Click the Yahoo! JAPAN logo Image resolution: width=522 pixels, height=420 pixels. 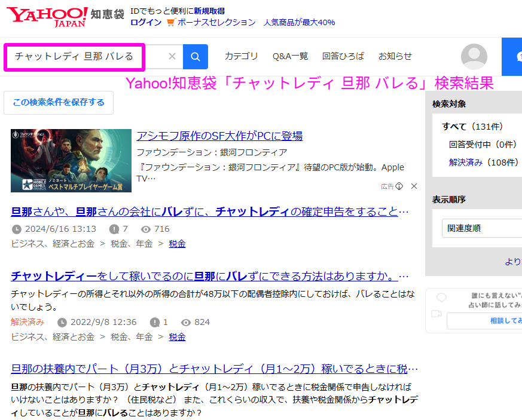pos(47,17)
